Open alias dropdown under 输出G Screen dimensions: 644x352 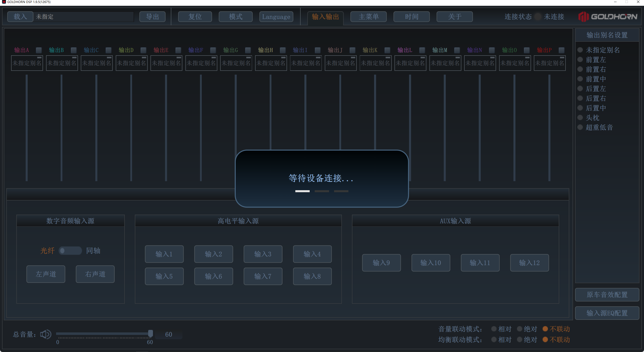click(x=236, y=63)
